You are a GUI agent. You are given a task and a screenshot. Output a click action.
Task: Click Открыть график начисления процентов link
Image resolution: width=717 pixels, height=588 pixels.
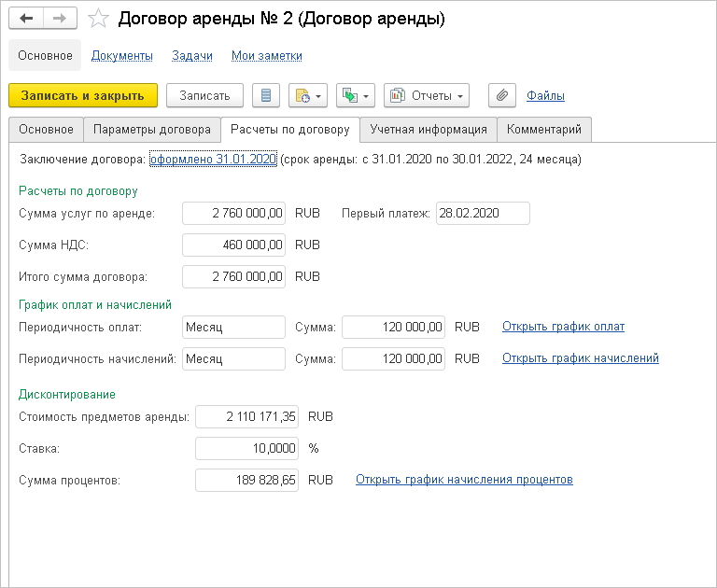pyautogui.click(x=464, y=480)
